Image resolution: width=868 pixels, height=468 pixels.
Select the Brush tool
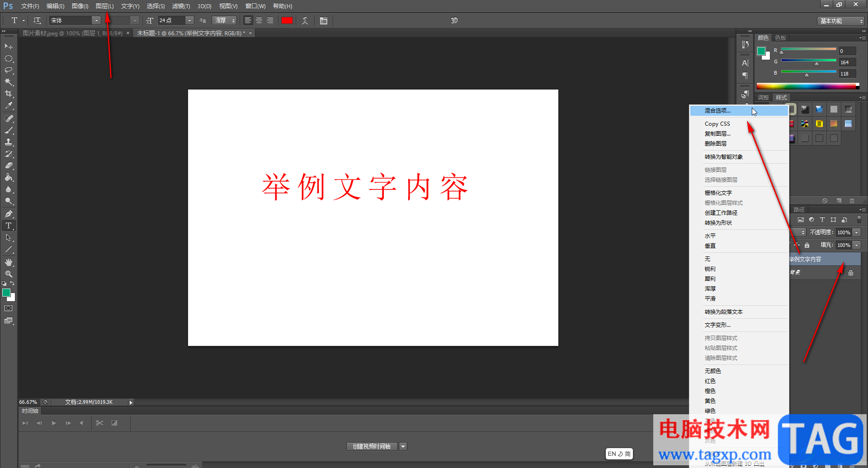(x=9, y=130)
